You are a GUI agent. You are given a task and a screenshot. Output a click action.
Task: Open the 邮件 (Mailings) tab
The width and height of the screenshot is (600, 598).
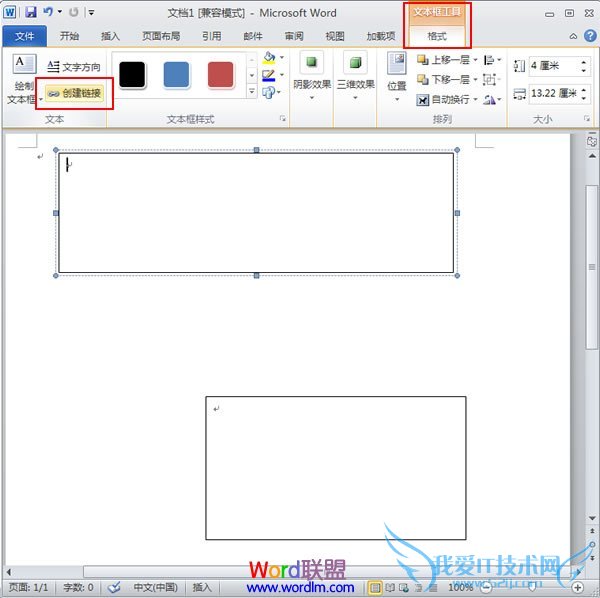tap(253, 36)
